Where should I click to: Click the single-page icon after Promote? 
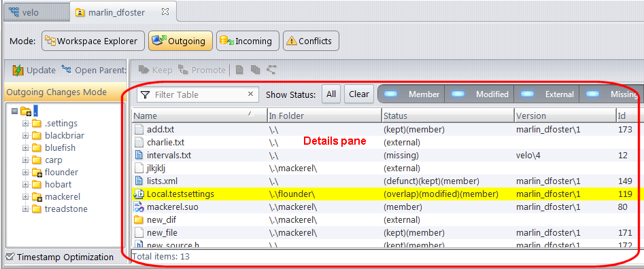[239, 70]
